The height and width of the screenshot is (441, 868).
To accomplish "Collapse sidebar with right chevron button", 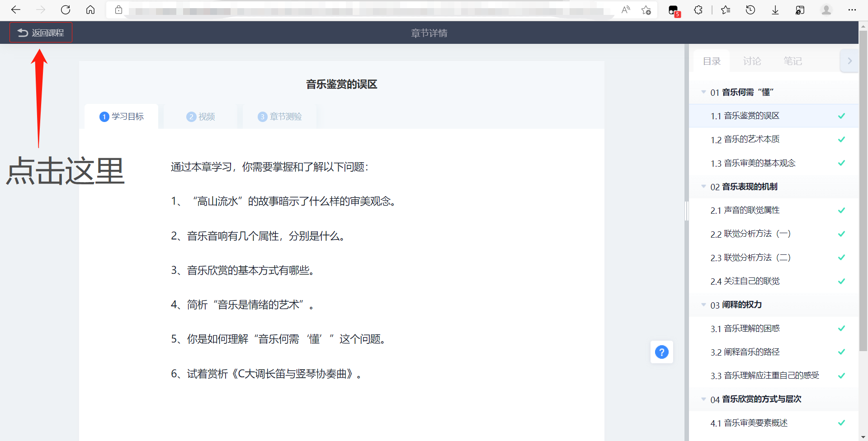I will pyautogui.click(x=849, y=61).
